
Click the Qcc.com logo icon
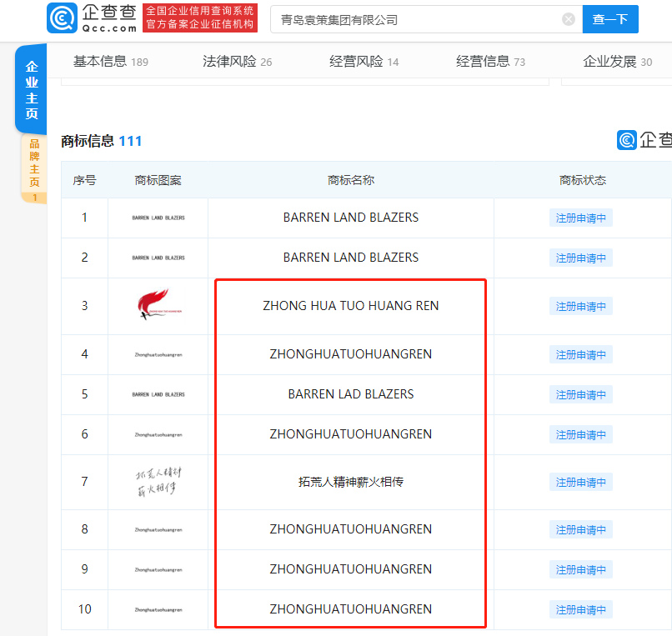pos(63,18)
